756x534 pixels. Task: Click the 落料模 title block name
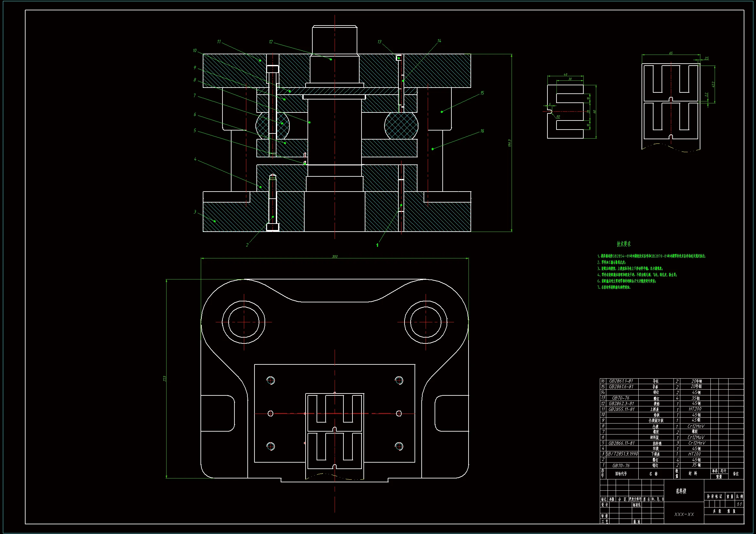point(681,491)
